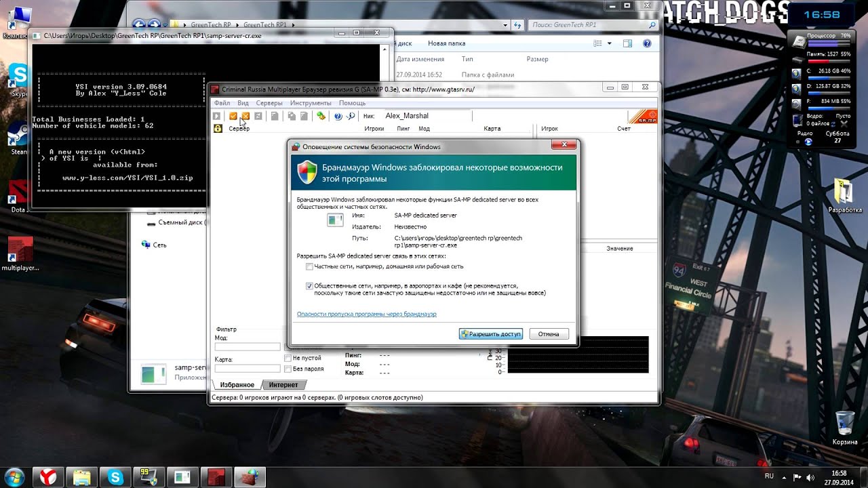This screenshot has height=488, width=868.
Task: Switch to the Избранное tab
Action: coord(237,385)
